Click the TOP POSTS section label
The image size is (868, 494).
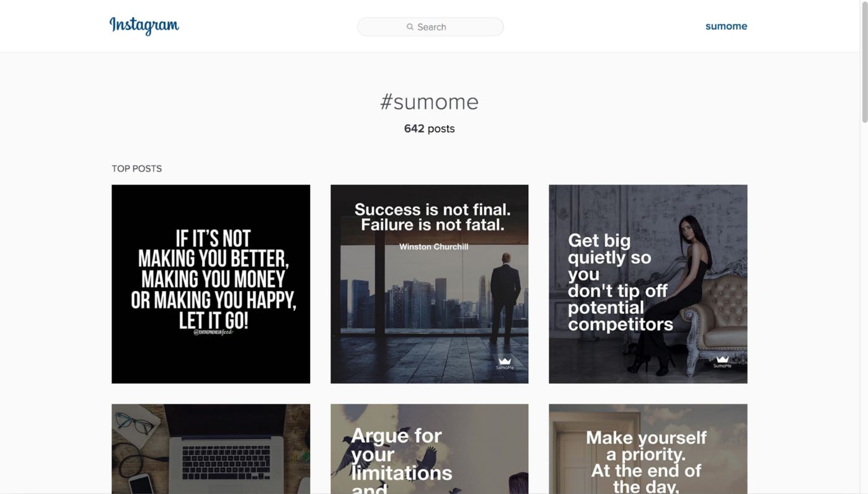point(136,168)
